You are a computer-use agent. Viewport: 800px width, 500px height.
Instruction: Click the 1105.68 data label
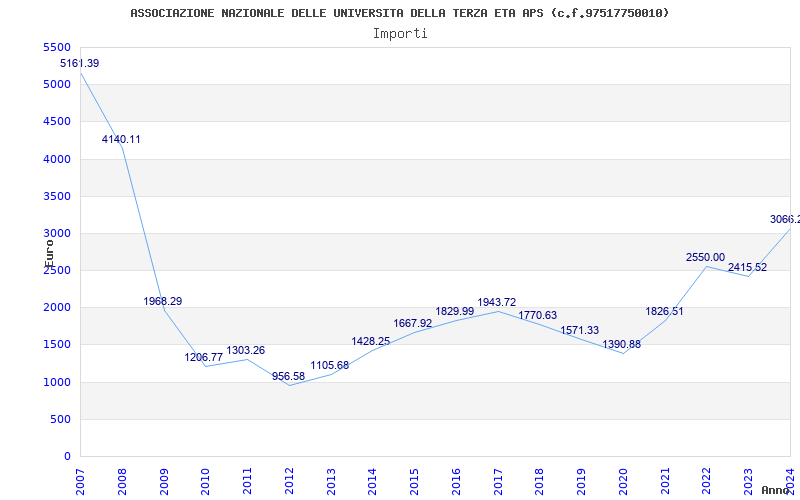click(330, 365)
